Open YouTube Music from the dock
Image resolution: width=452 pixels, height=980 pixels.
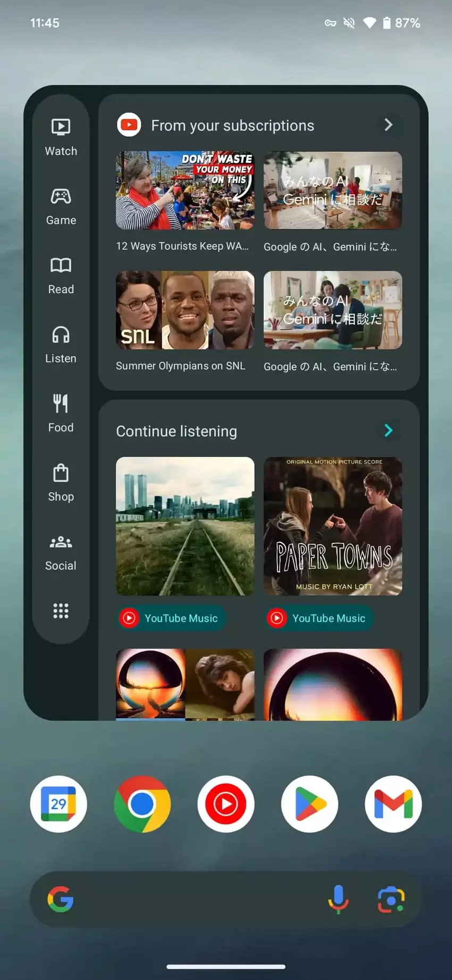[x=226, y=804]
